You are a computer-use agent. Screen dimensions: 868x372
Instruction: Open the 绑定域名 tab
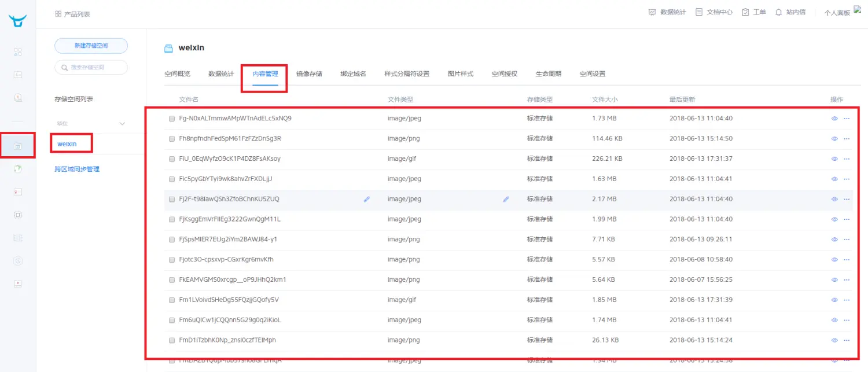(x=353, y=74)
